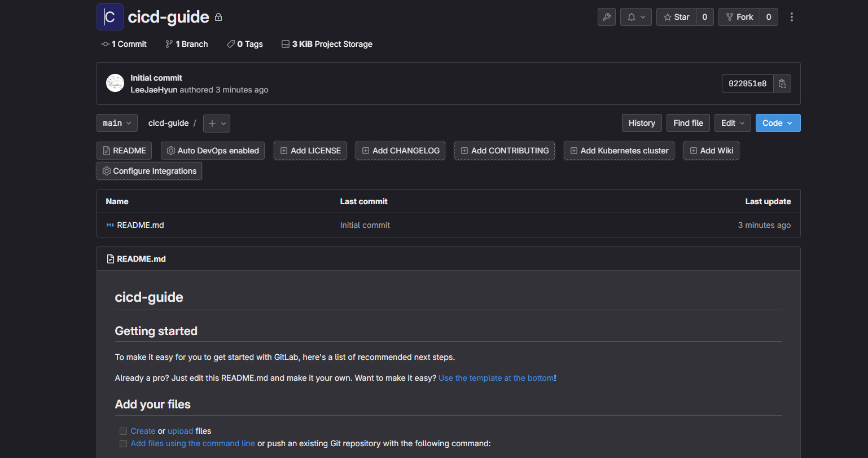Star the cicd-guide project
The width and height of the screenshot is (868, 458).
pyautogui.click(x=676, y=17)
